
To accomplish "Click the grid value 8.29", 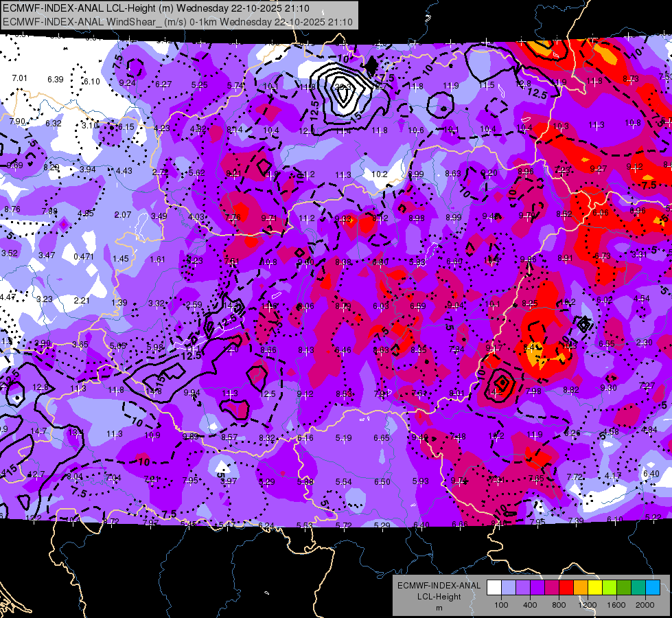I will 51,168.
